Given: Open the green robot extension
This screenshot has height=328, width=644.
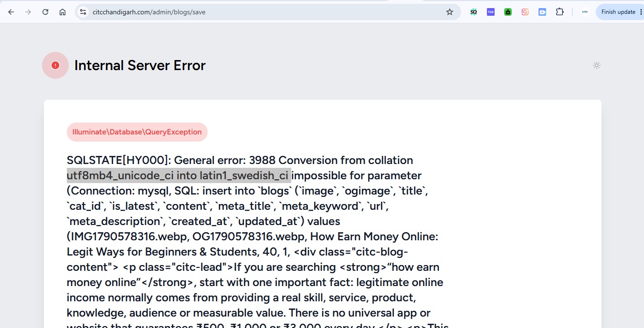Looking at the screenshot, I should (x=508, y=12).
